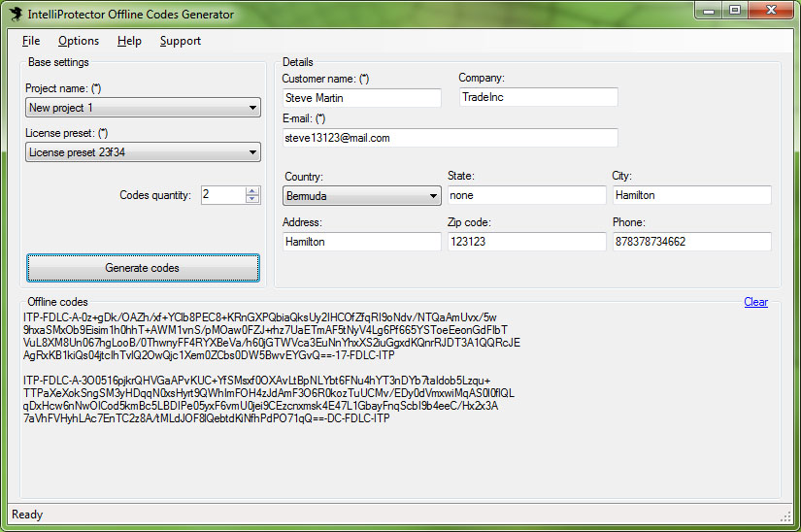Click the Customer name field with Steve Martin
This screenshot has height=532, width=801.
362,98
